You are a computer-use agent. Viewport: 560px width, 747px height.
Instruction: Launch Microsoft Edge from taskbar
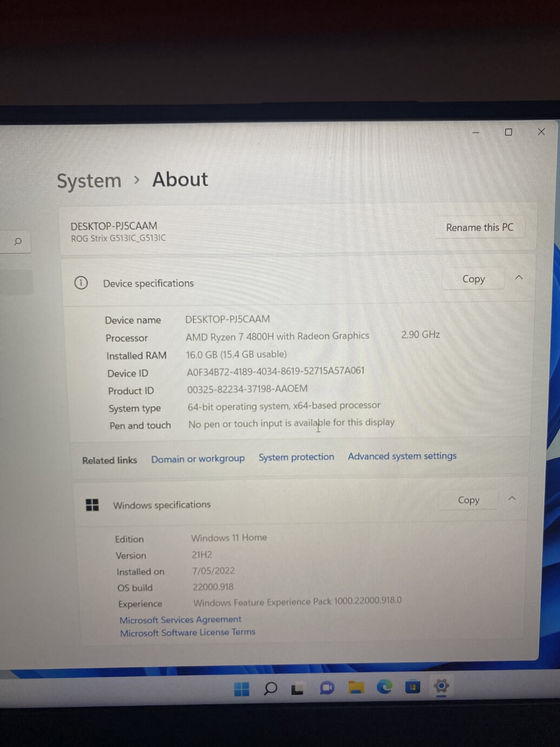(384, 686)
